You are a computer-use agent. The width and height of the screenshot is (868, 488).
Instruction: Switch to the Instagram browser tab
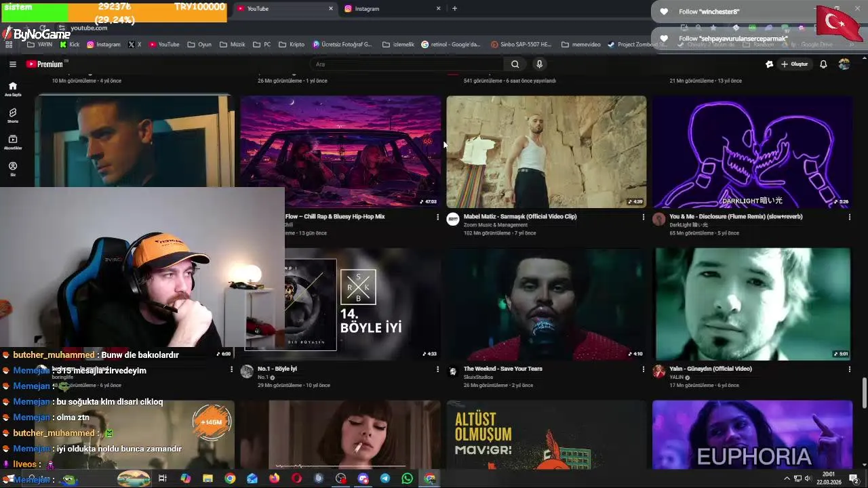391,9
